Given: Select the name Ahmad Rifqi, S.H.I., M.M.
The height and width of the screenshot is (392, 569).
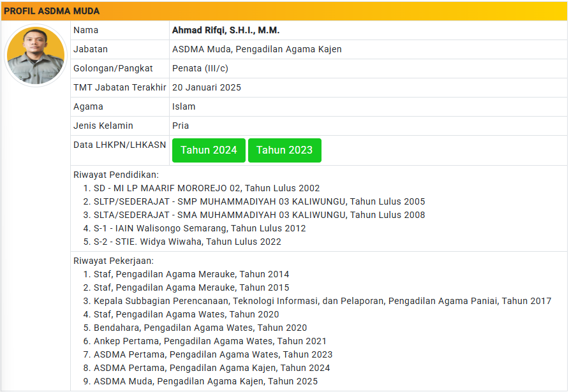Looking at the screenshot, I should [x=226, y=30].
